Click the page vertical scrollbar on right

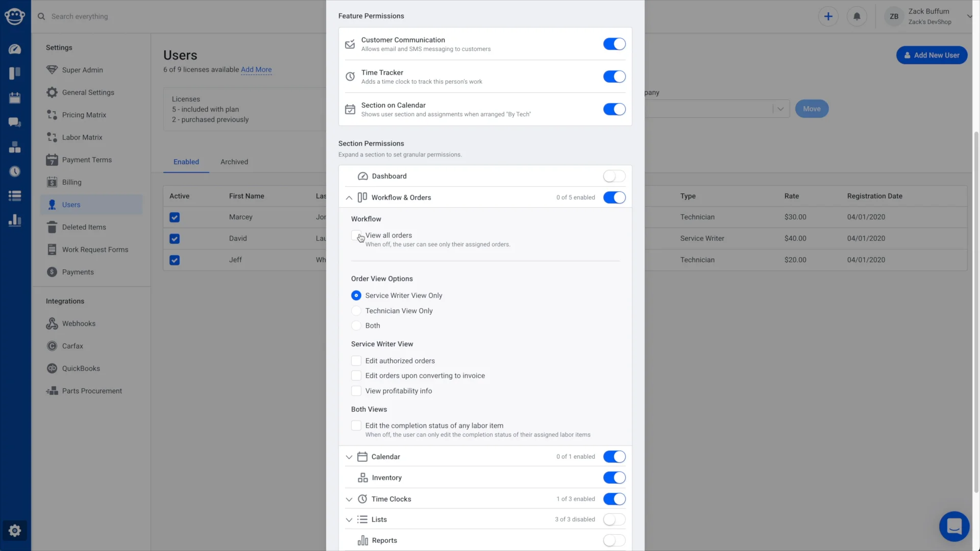coord(976,311)
